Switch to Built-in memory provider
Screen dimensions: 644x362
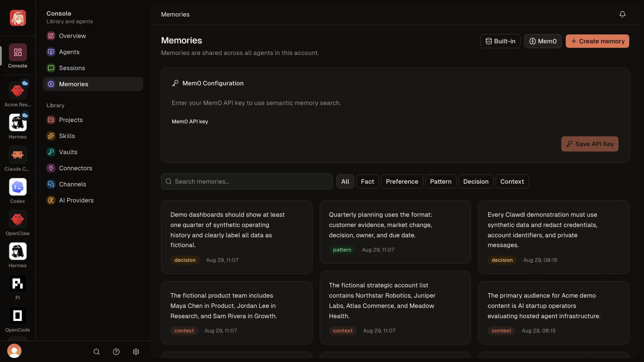pos(500,41)
